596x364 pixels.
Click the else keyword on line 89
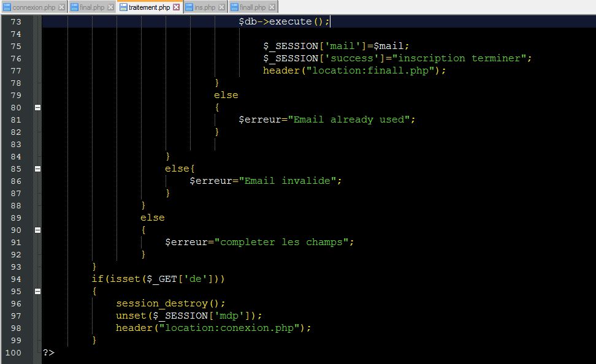click(153, 218)
